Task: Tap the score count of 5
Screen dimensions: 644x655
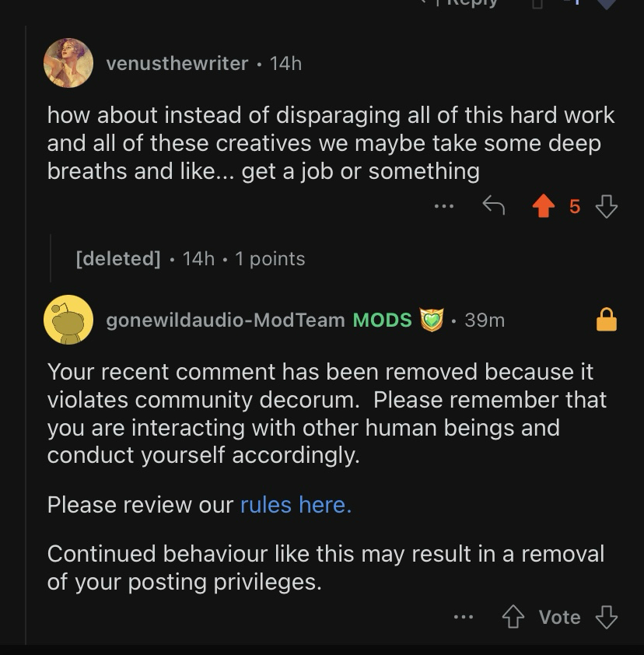Action: click(x=575, y=206)
